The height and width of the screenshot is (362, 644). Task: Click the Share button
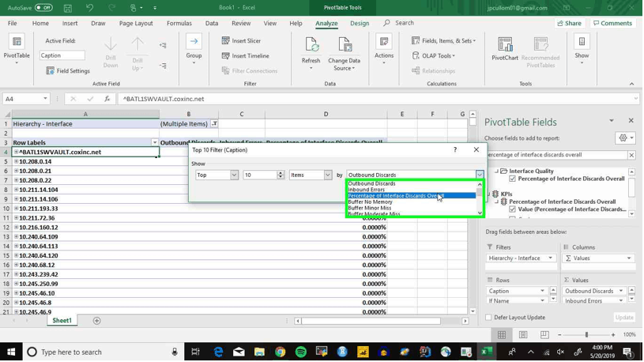pyautogui.click(x=569, y=24)
